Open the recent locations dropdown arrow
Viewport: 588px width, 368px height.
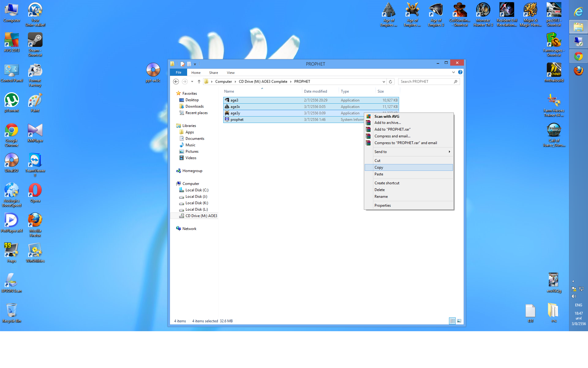(192, 82)
